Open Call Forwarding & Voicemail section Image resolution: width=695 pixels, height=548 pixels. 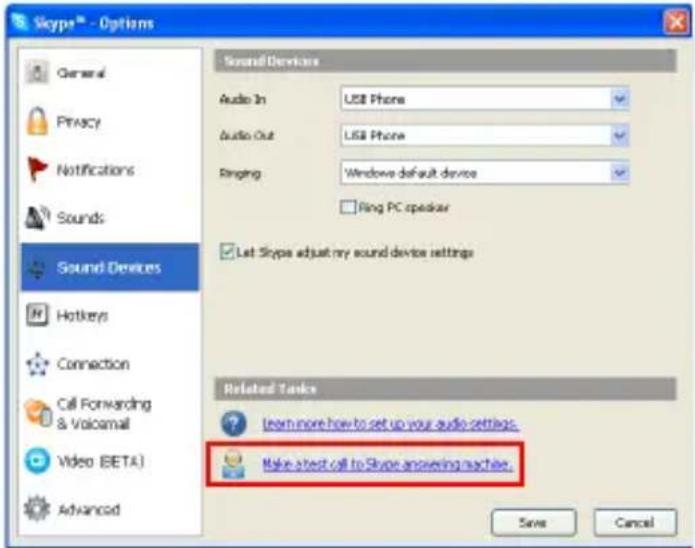point(110,413)
